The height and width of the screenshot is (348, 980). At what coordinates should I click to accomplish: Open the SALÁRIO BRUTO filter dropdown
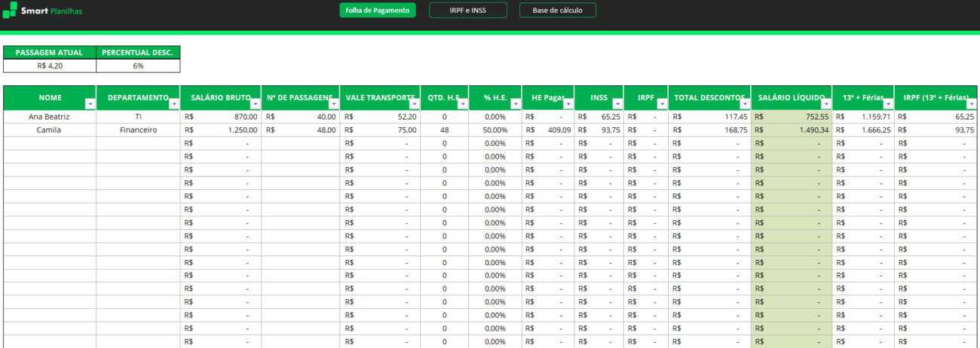coord(256,105)
